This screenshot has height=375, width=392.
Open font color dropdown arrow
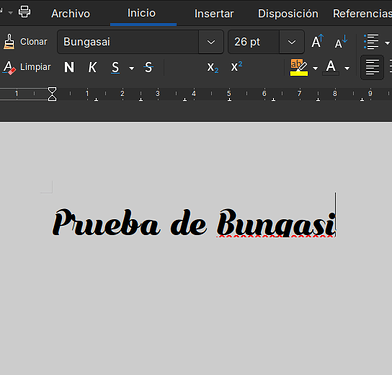347,68
